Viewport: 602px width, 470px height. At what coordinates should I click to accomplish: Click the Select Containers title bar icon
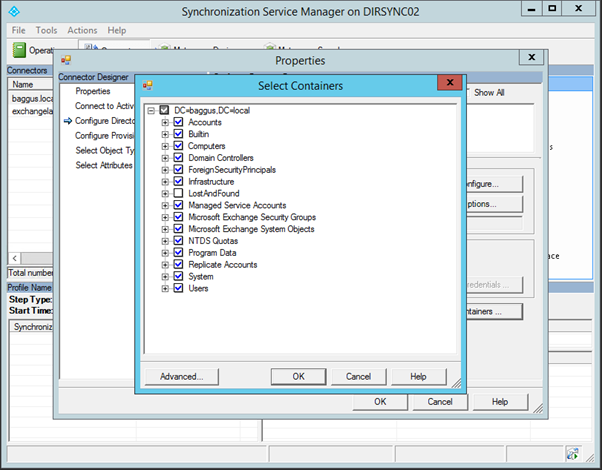pos(149,86)
